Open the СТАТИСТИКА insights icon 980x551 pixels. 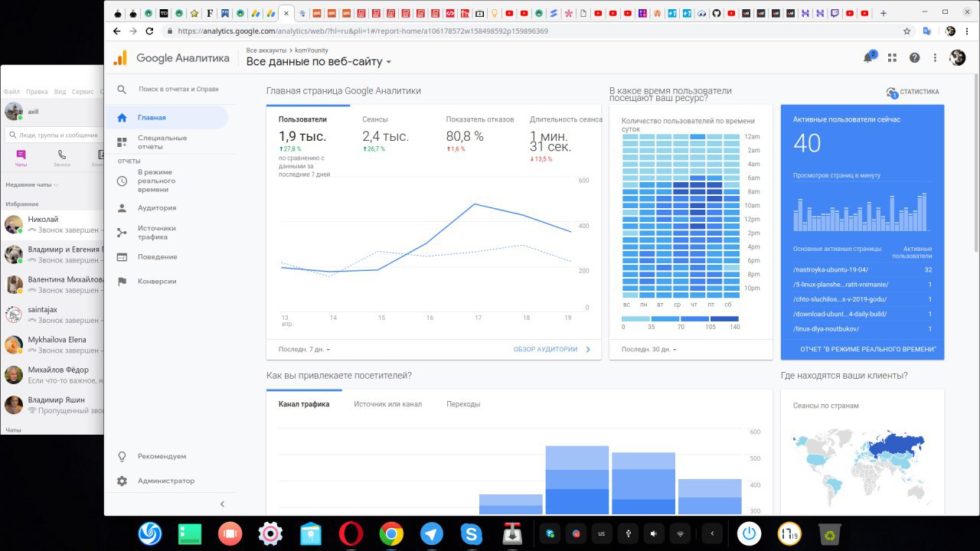click(x=891, y=92)
